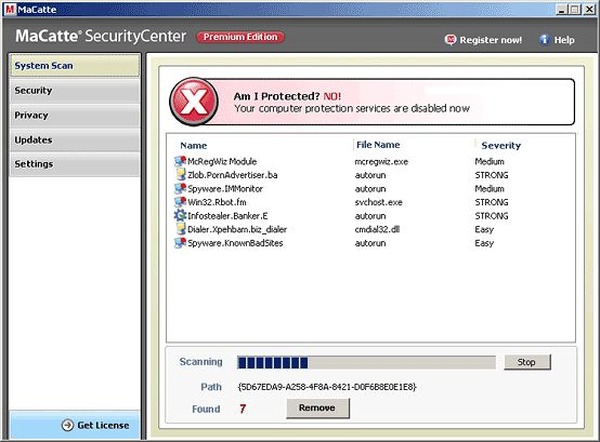The image size is (600, 442).
Task: Sort the list by Severity column
Action: (501, 145)
